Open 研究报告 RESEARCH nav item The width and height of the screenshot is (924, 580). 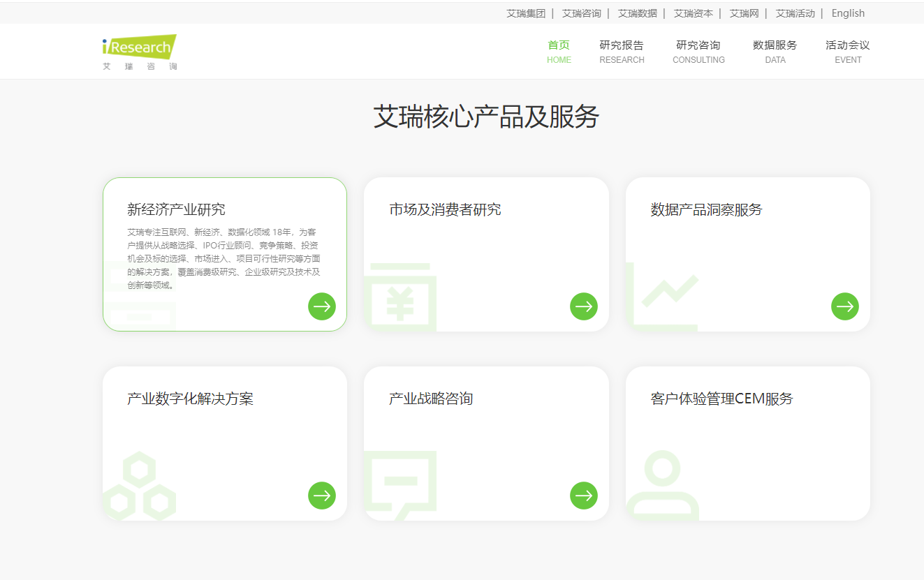[622, 52]
